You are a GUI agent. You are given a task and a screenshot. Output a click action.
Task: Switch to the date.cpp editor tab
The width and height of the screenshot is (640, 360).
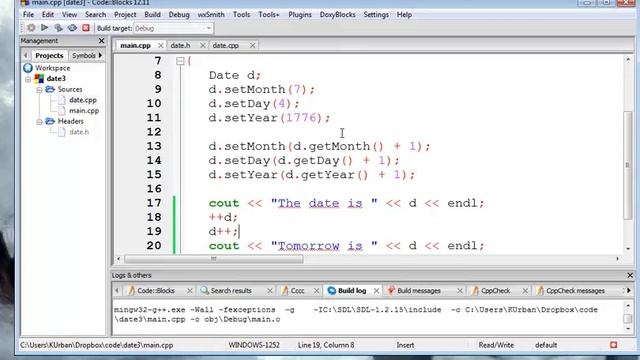point(226,46)
